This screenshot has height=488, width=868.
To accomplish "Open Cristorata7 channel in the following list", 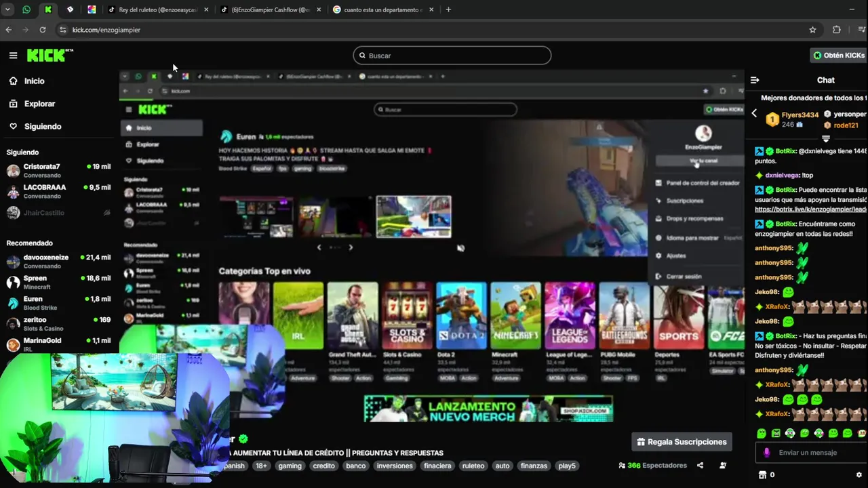I will tap(59, 170).
